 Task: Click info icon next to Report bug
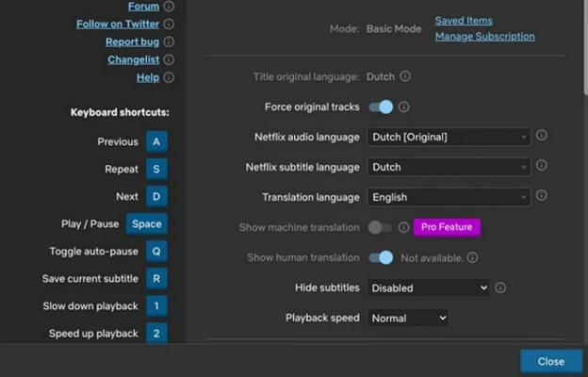click(169, 41)
